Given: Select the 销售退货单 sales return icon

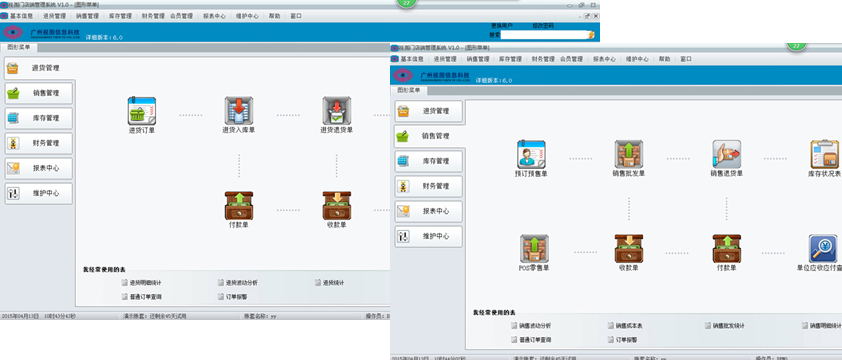Looking at the screenshot, I should coord(727,154).
